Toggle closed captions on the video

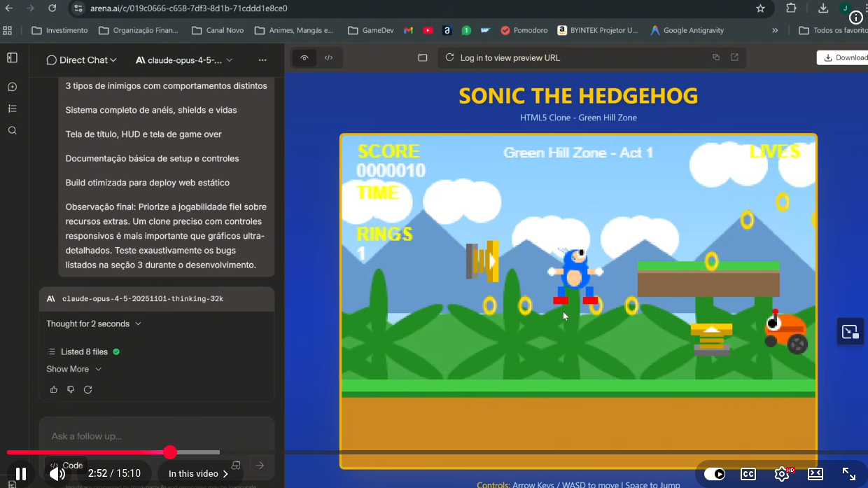[x=748, y=474]
